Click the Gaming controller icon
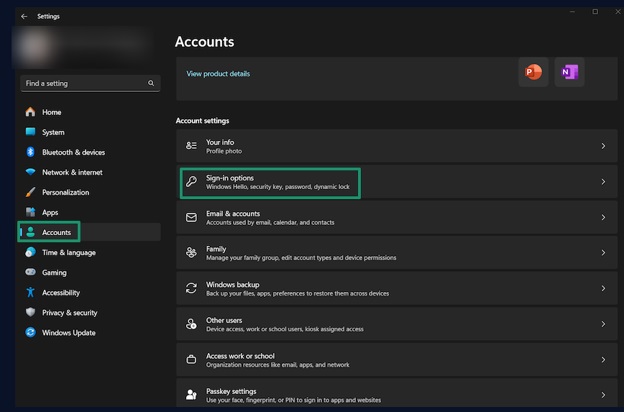 point(30,272)
